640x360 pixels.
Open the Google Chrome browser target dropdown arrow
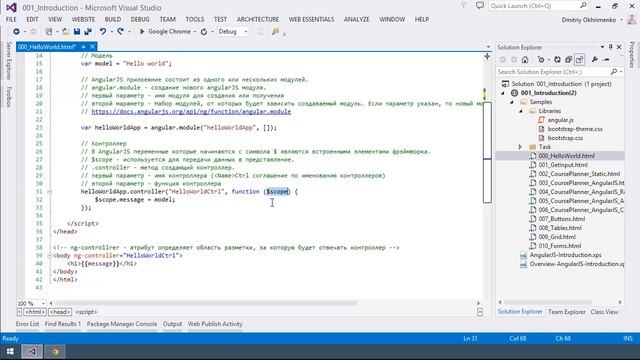[x=195, y=31]
